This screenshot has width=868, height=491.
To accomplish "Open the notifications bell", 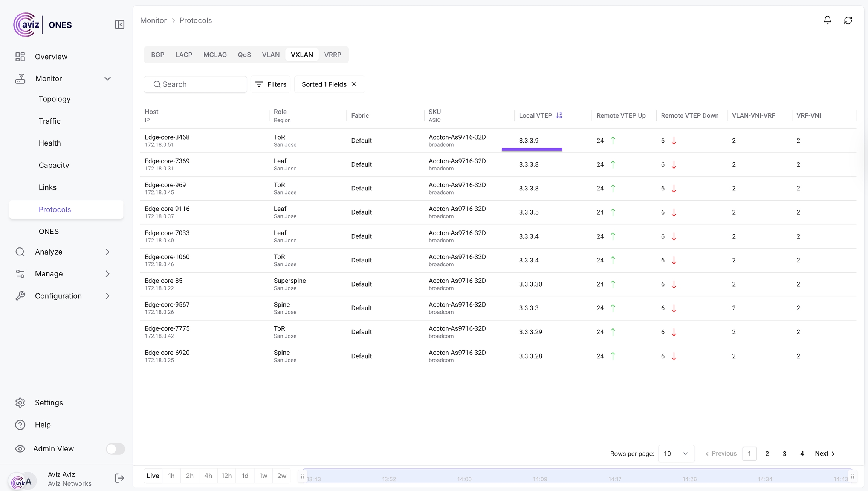I will pos(827,20).
